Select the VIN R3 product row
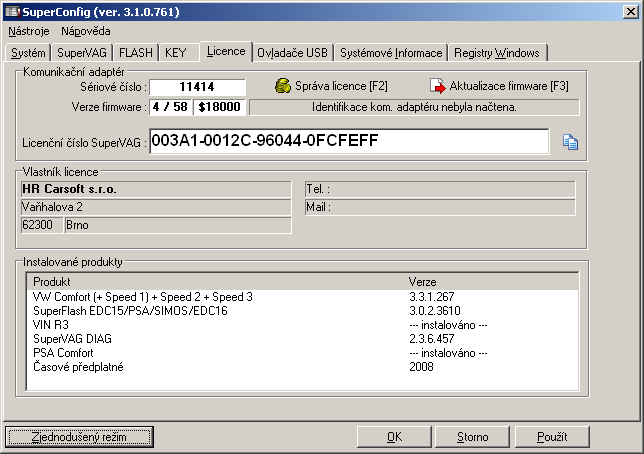The image size is (644, 454). 302,325
